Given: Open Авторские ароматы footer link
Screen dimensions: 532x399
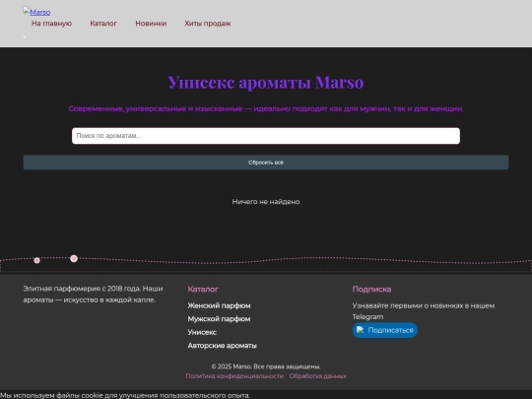Looking at the screenshot, I should pyautogui.click(x=222, y=346).
